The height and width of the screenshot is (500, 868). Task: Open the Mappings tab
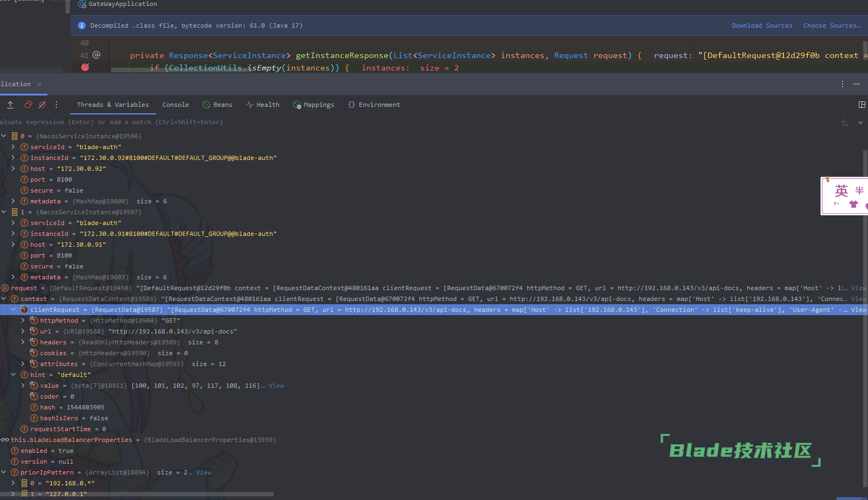click(x=314, y=105)
